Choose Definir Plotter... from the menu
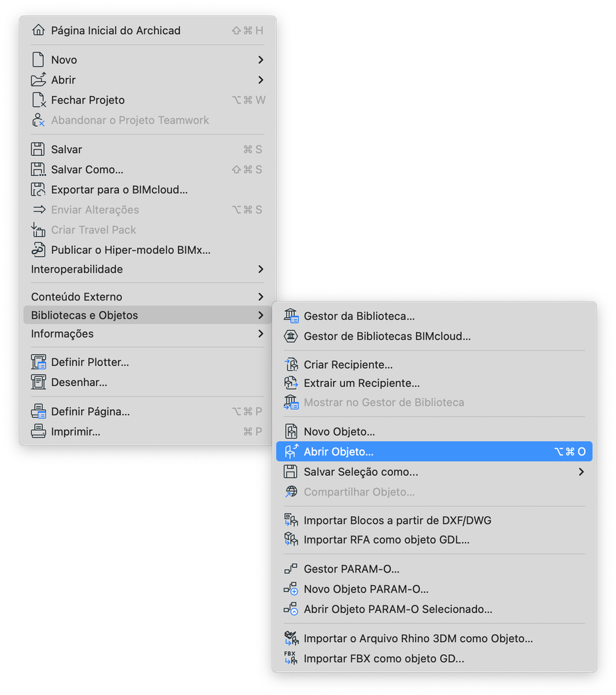This screenshot has height=695, width=616. (x=147, y=362)
